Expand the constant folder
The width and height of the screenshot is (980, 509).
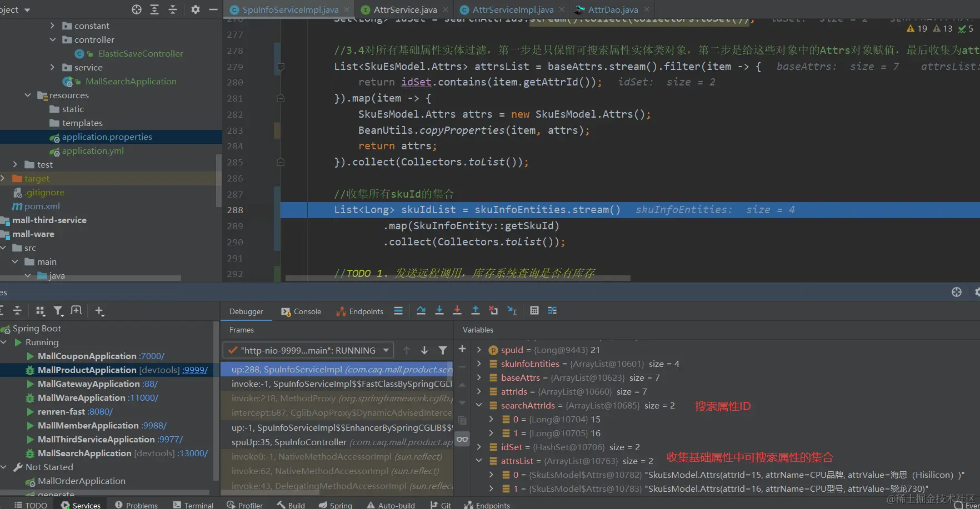tap(52, 26)
